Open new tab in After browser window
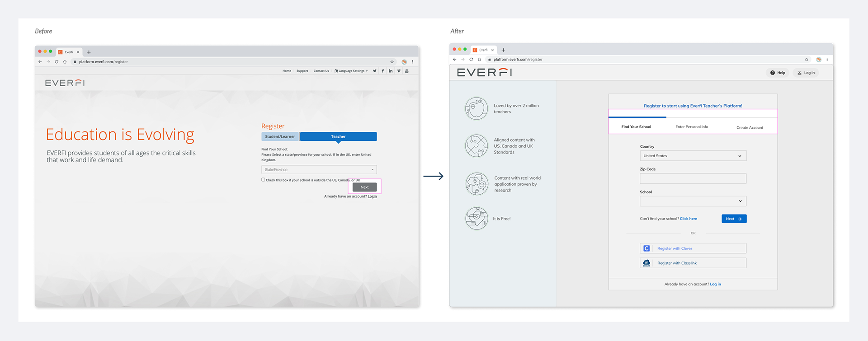The width and height of the screenshot is (868, 341). [x=504, y=50]
